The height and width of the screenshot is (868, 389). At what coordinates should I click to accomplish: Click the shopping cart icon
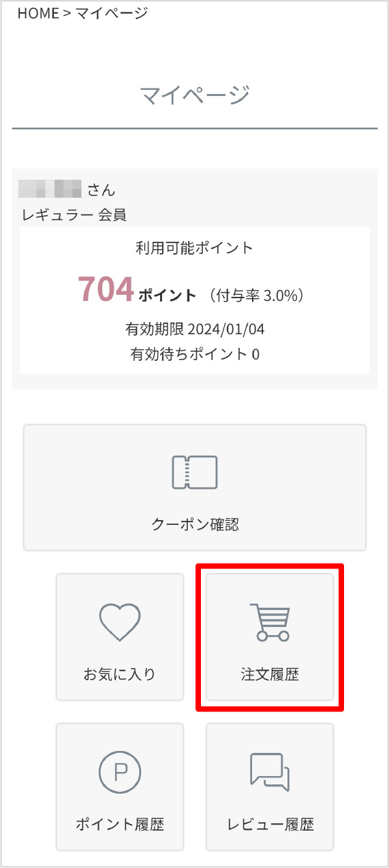[x=270, y=622]
